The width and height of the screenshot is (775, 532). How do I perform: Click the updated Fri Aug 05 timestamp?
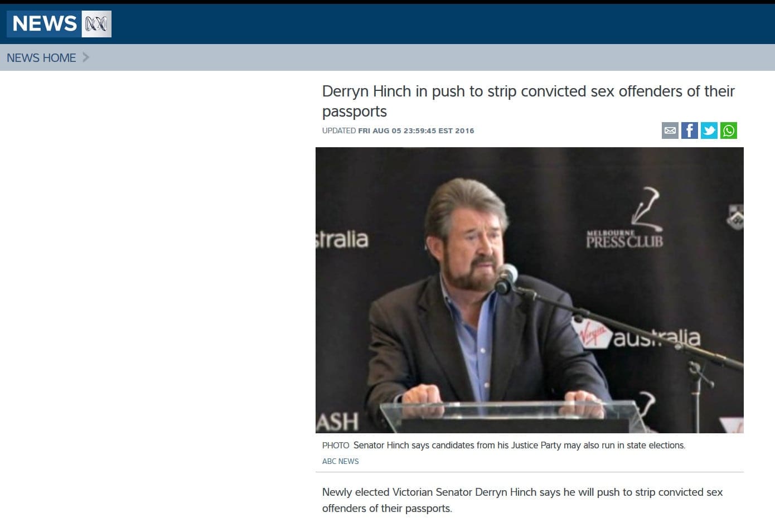(398, 130)
